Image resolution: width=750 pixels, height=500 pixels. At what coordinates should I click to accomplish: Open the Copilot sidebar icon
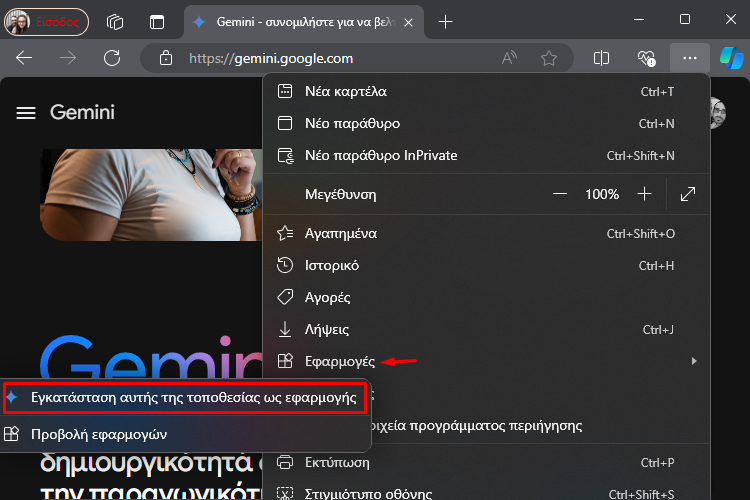[x=731, y=58]
